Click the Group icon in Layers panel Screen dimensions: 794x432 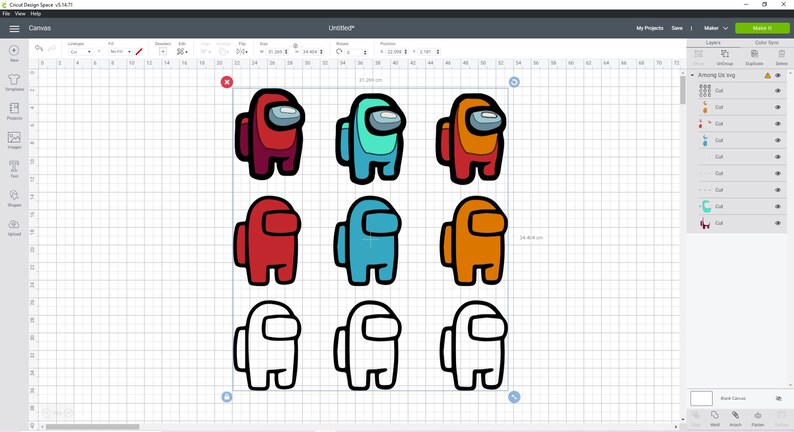click(698, 54)
